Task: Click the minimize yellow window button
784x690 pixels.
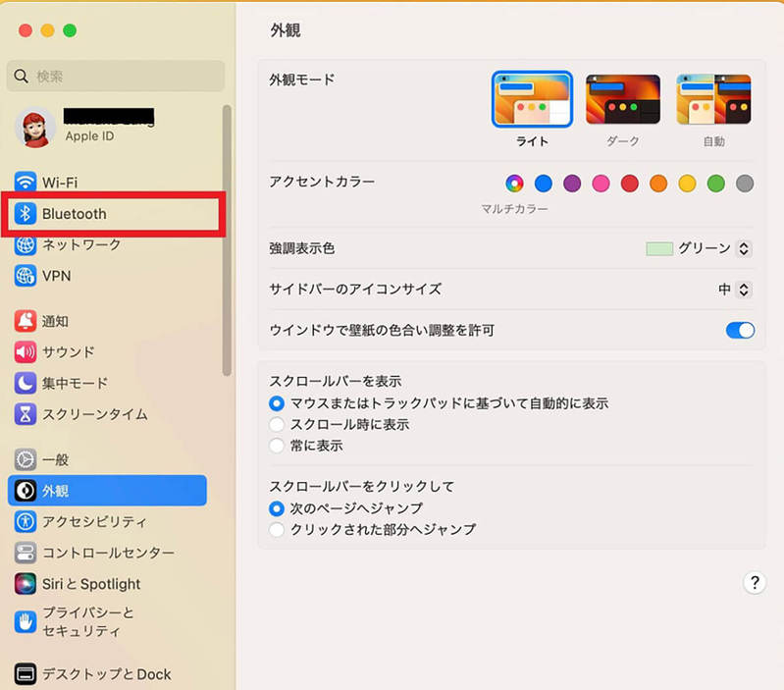Action: click(47, 30)
